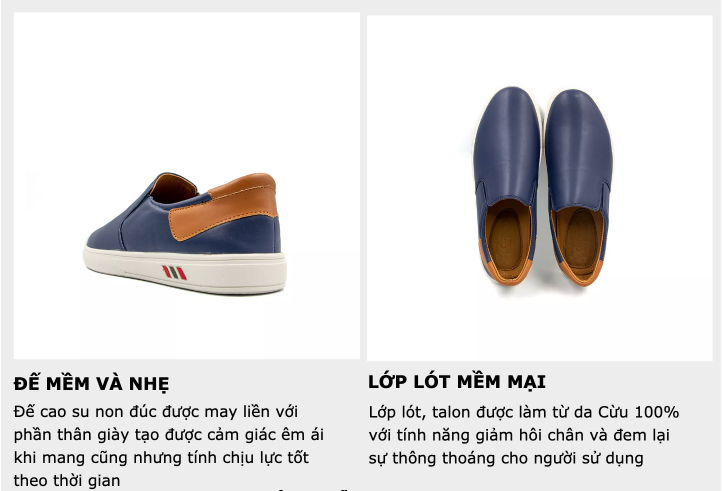Click the red-green stripe logo on sole
Image resolution: width=722 pixels, height=491 pixels.
tap(175, 273)
